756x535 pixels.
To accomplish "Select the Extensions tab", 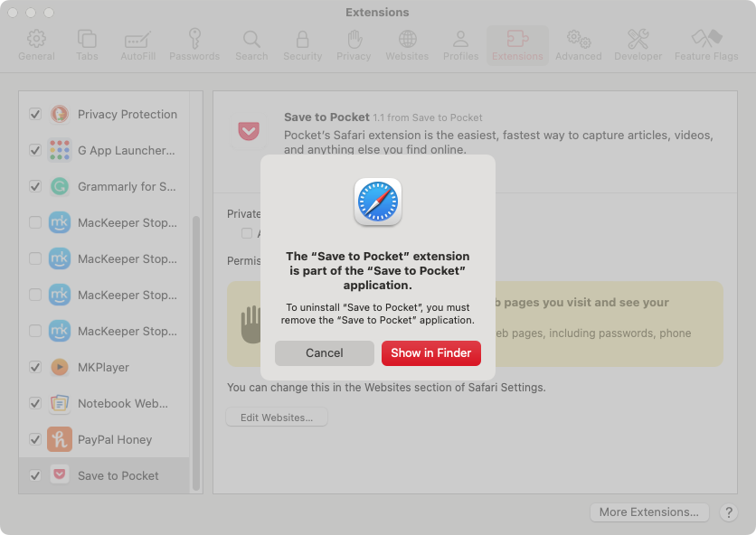I will 517,45.
